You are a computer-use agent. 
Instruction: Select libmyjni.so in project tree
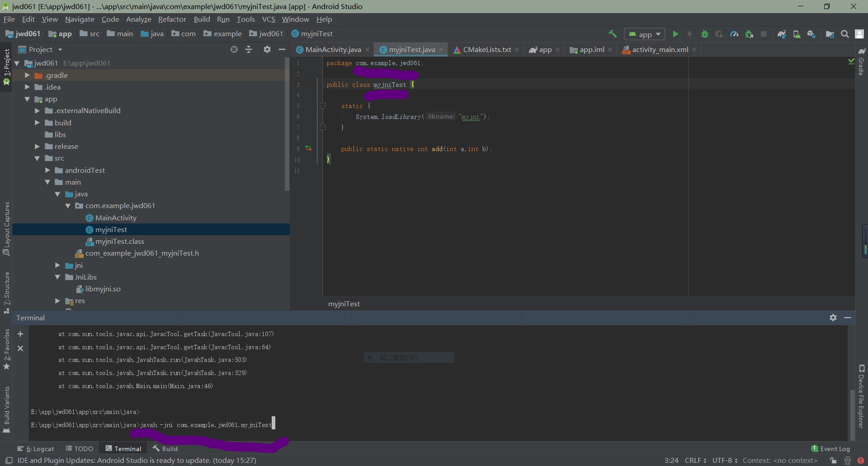tap(103, 289)
